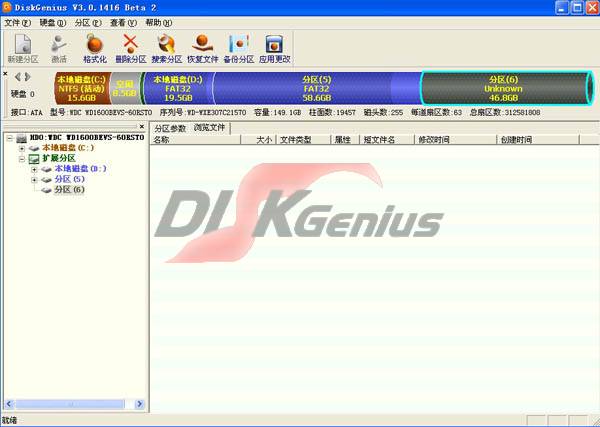Expand the 分区 (5) tree node

point(34,179)
